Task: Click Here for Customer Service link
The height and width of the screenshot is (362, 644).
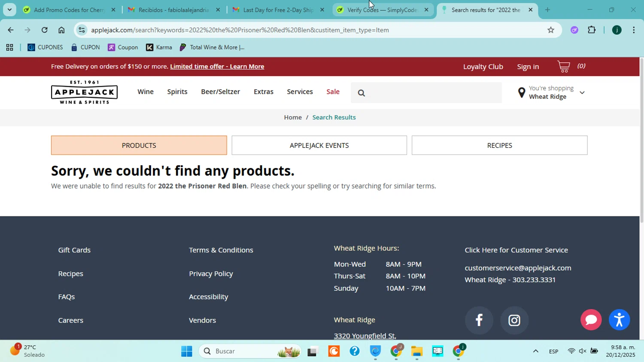Action: click(516, 250)
